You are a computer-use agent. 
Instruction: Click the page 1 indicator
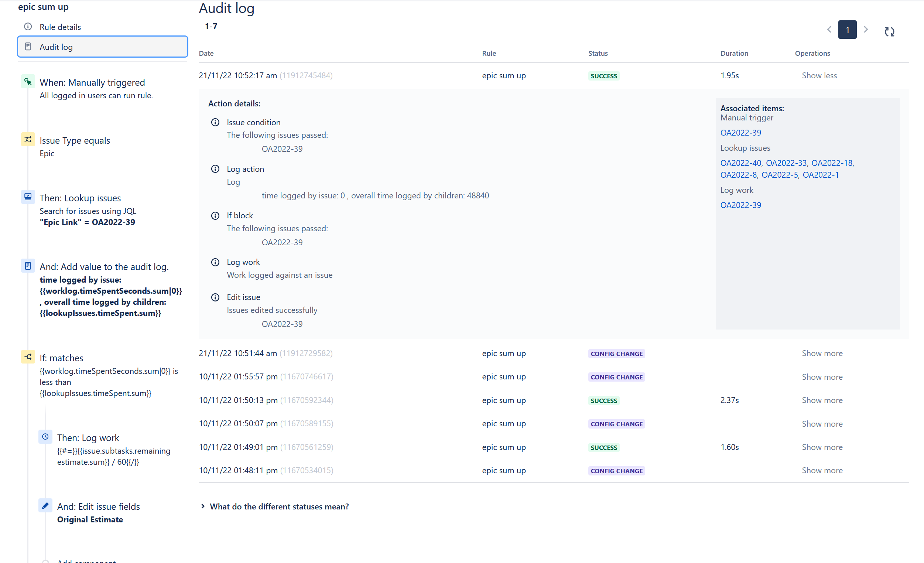click(x=847, y=29)
